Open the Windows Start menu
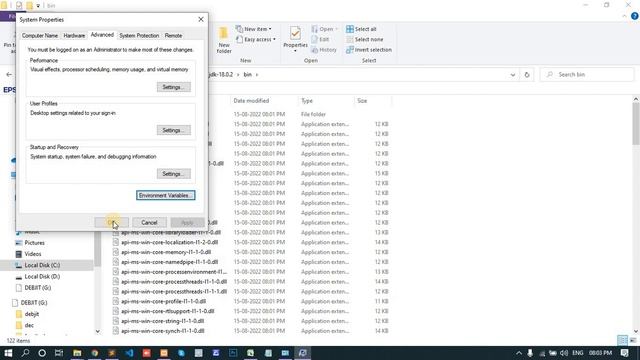This screenshot has width=640, height=360. 8,353
